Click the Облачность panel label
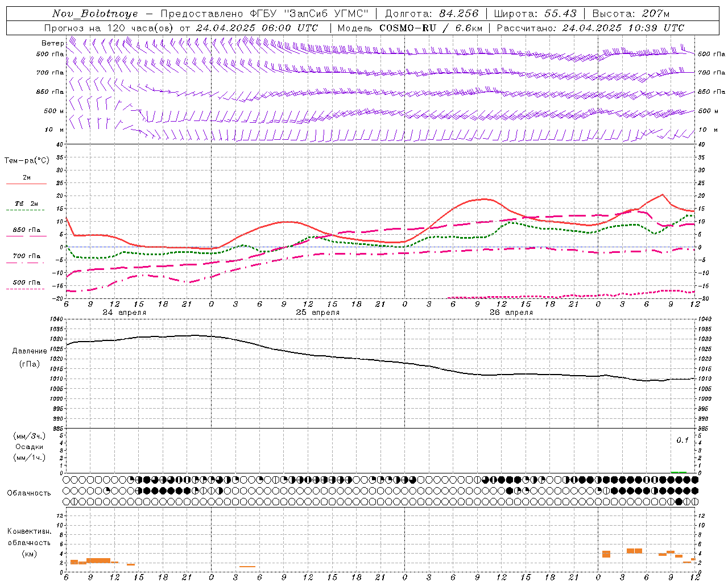728x582 pixels. [x=29, y=493]
